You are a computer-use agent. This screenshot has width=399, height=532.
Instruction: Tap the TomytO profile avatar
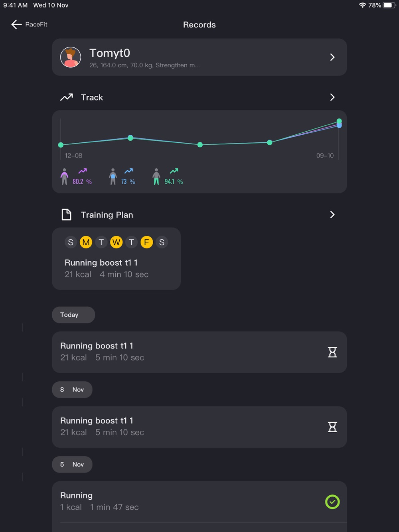pyautogui.click(x=71, y=57)
